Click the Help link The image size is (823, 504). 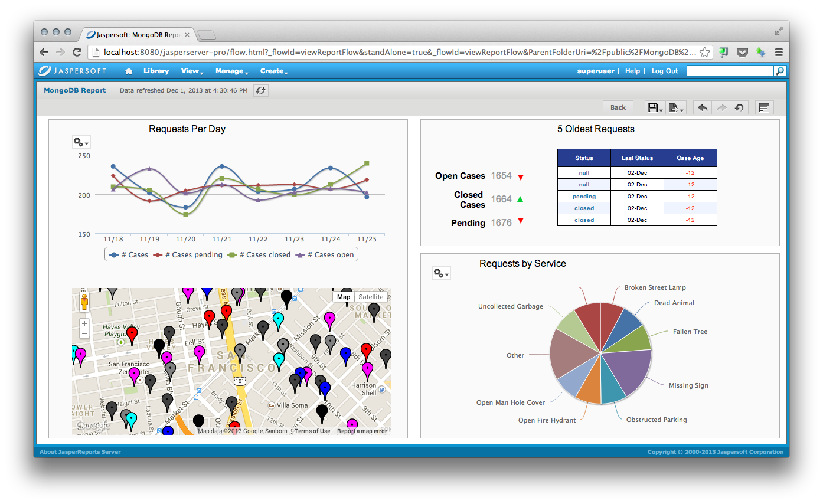coord(632,71)
